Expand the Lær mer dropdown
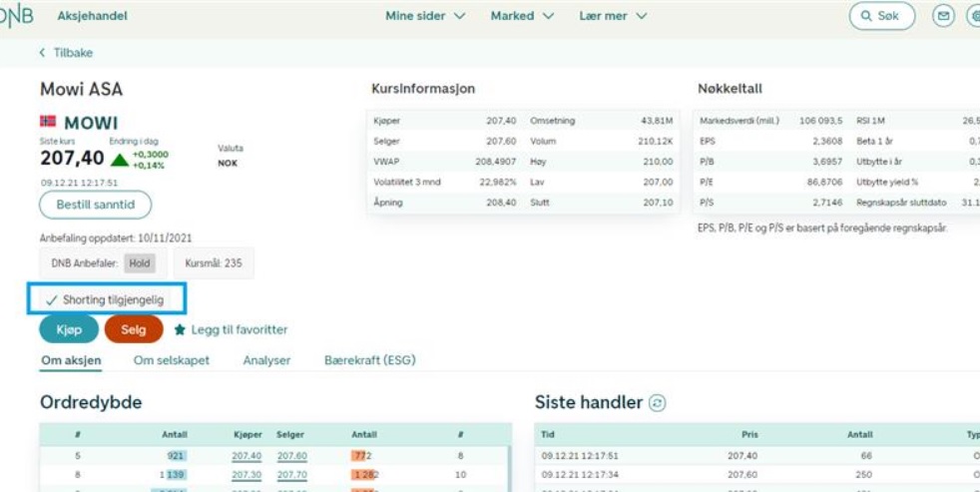This screenshot has width=980, height=492. [613, 16]
